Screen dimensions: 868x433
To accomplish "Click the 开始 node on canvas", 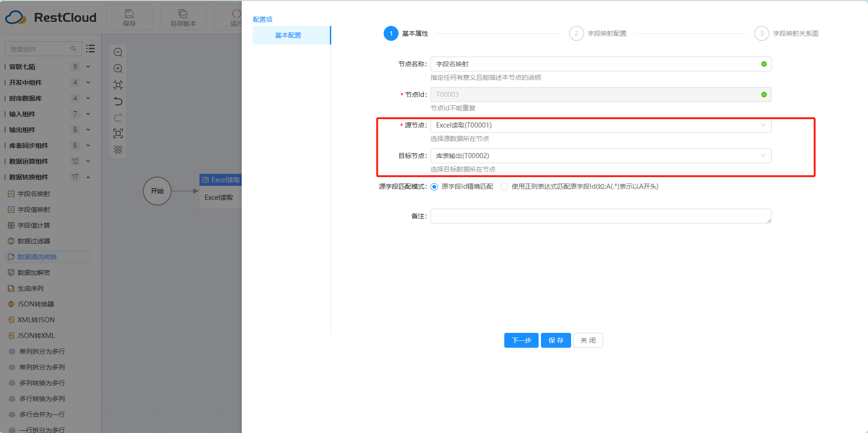I will 157,191.
